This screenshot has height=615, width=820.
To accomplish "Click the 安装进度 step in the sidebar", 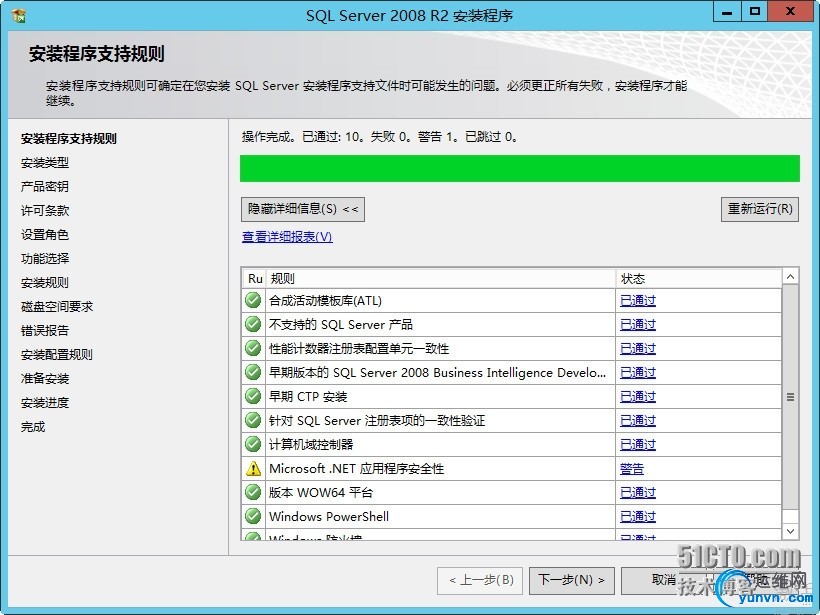I will tap(45, 403).
